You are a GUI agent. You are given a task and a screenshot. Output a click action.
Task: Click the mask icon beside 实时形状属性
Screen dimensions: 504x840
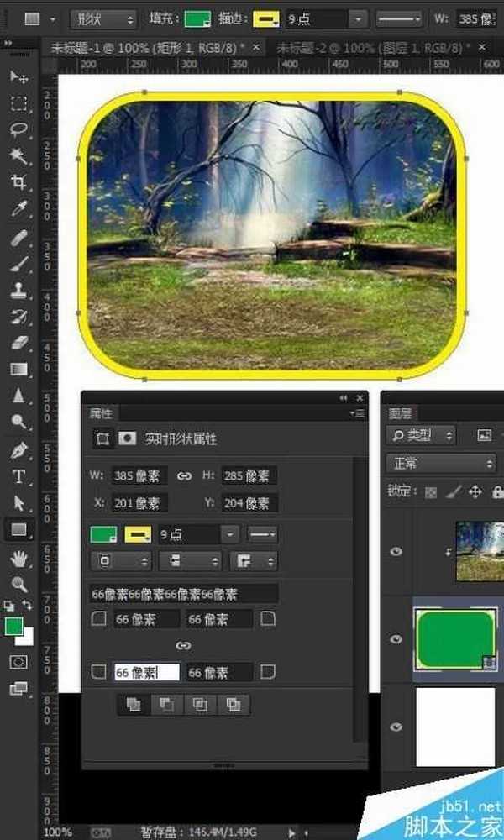point(127,438)
